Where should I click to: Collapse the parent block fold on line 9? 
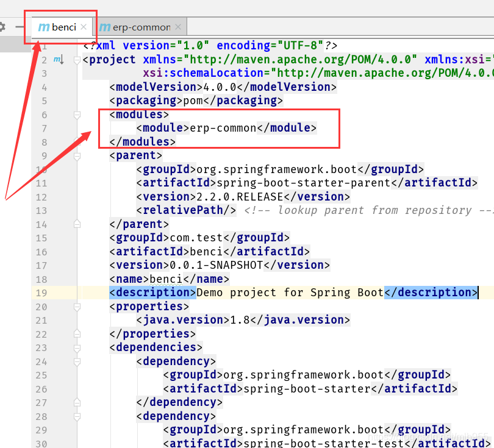[x=77, y=156]
